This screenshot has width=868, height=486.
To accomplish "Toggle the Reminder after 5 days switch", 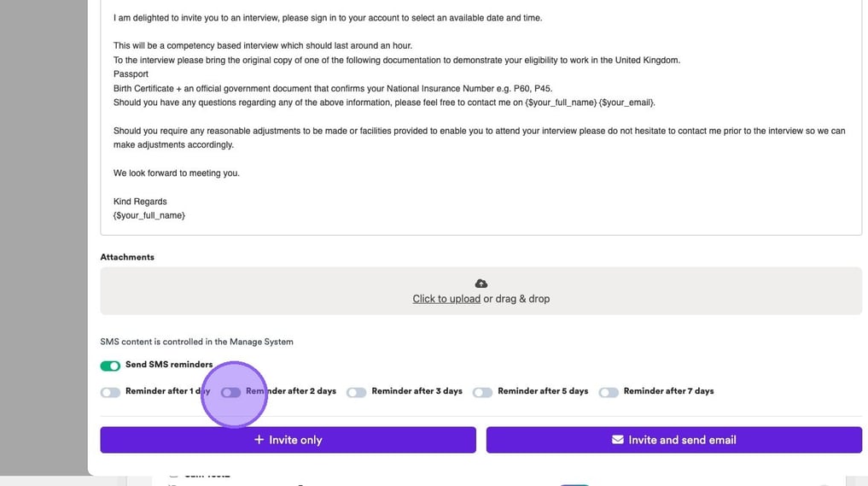I will (x=482, y=392).
